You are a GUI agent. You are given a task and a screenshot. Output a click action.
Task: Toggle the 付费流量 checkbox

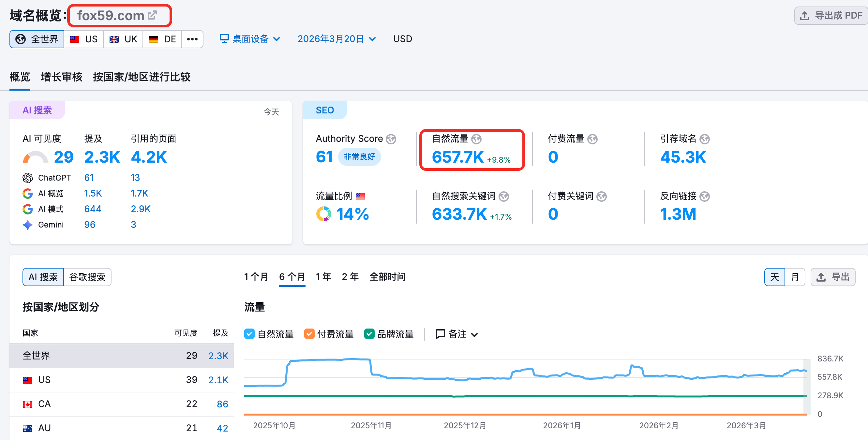(309, 334)
